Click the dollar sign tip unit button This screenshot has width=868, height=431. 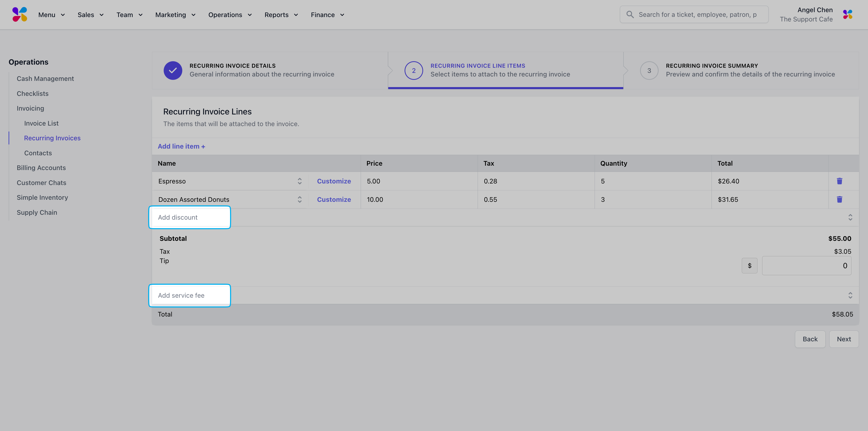(x=749, y=266)
